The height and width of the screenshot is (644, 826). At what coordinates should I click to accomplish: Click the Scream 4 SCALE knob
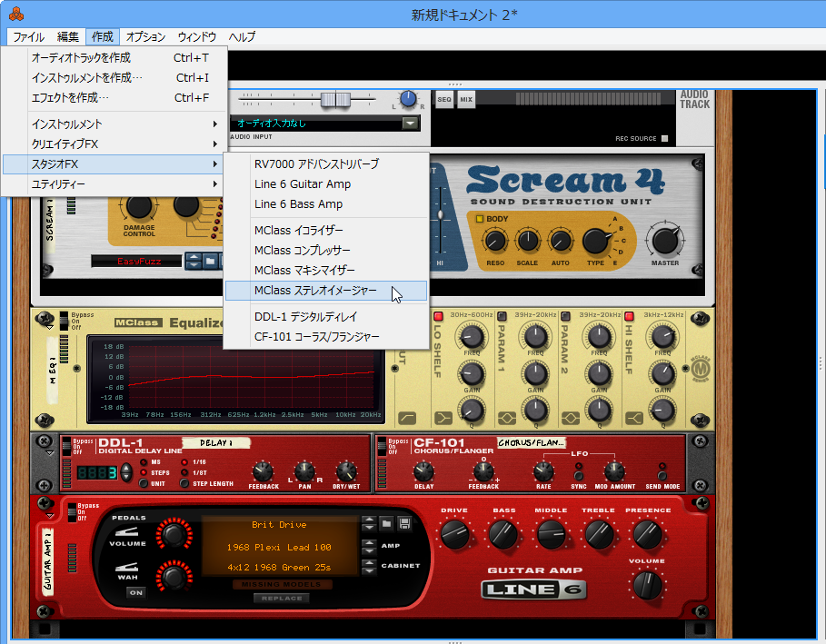[x=527, y=241]
